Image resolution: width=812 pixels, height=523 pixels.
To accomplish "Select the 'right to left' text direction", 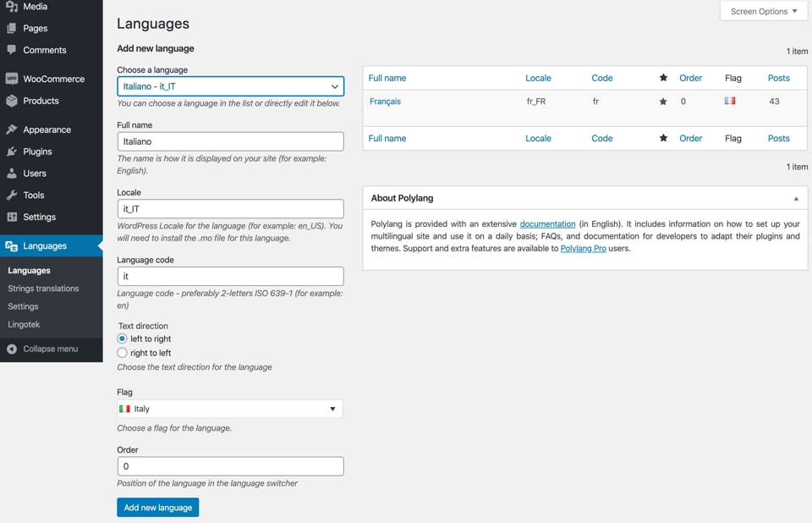I will tap(122, 352).
